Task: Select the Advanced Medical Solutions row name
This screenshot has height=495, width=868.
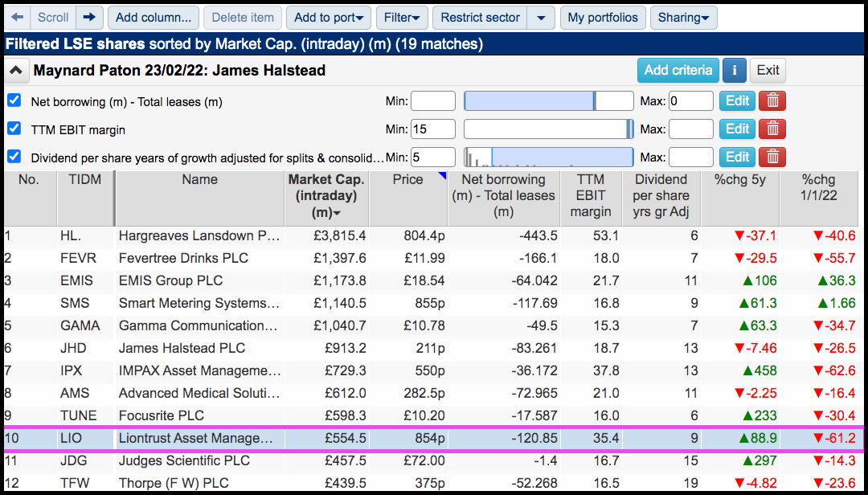Action: pos(199,393)
